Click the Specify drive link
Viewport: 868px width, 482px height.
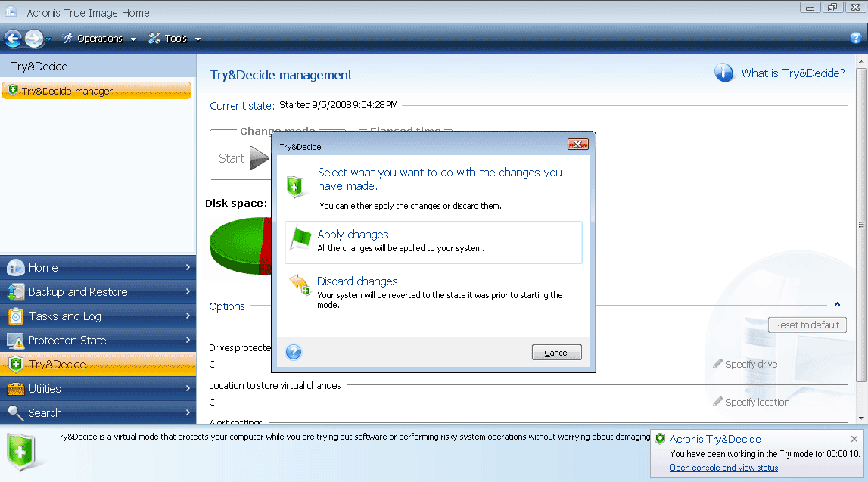point(751,364)
